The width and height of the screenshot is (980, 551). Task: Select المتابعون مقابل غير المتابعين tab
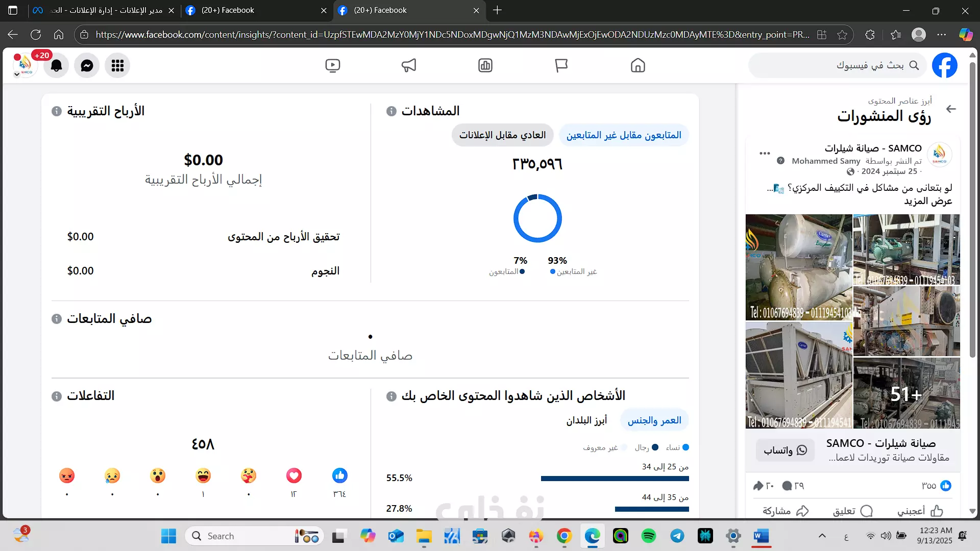[624, 135]
